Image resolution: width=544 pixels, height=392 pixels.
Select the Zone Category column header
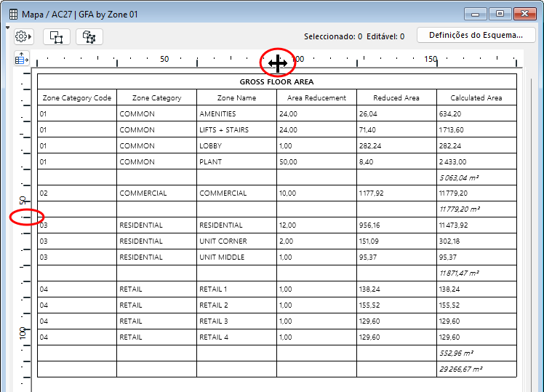click(x=157, y=98)
